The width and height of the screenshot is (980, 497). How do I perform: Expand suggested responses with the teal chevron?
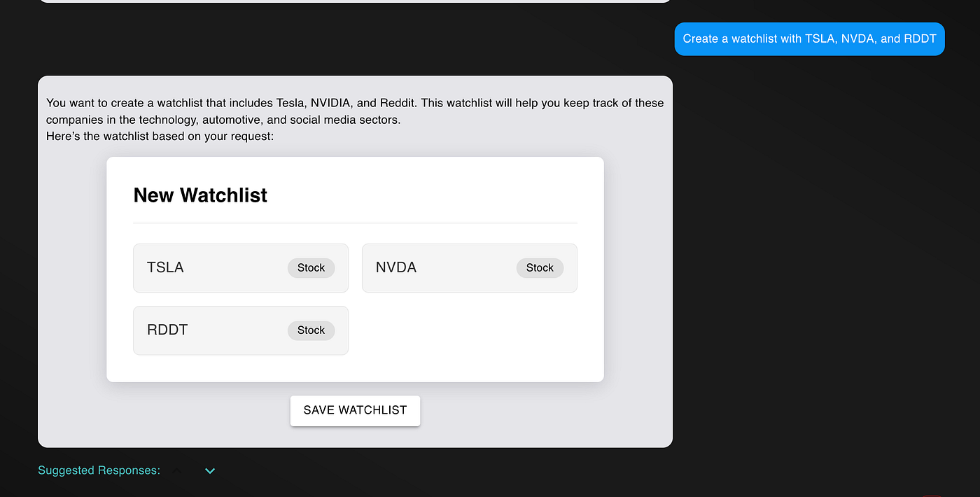point(210,471)
